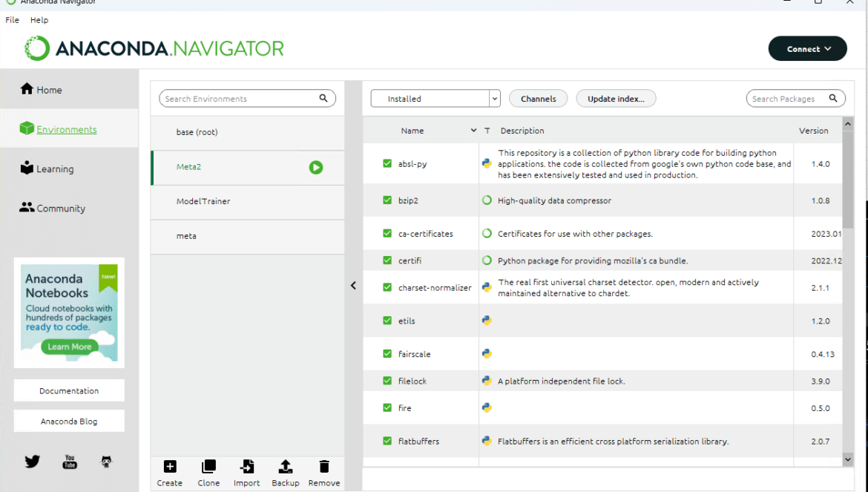Click the python type icon for flatbuffers
The height and width of the screenshot is (492, 868).
coord(487,441)
